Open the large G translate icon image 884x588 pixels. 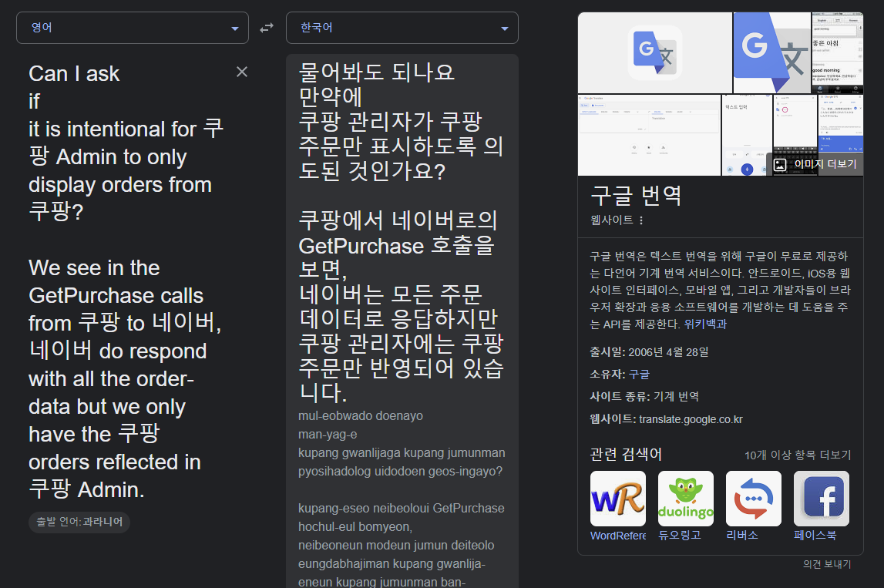tap(771, 53)
